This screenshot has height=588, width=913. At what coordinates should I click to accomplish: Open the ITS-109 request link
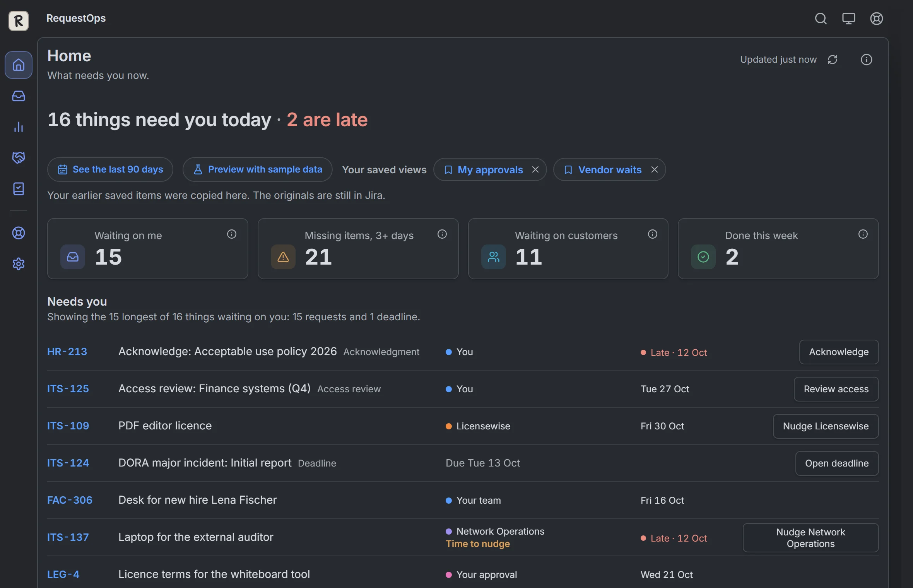click(68, 426)
